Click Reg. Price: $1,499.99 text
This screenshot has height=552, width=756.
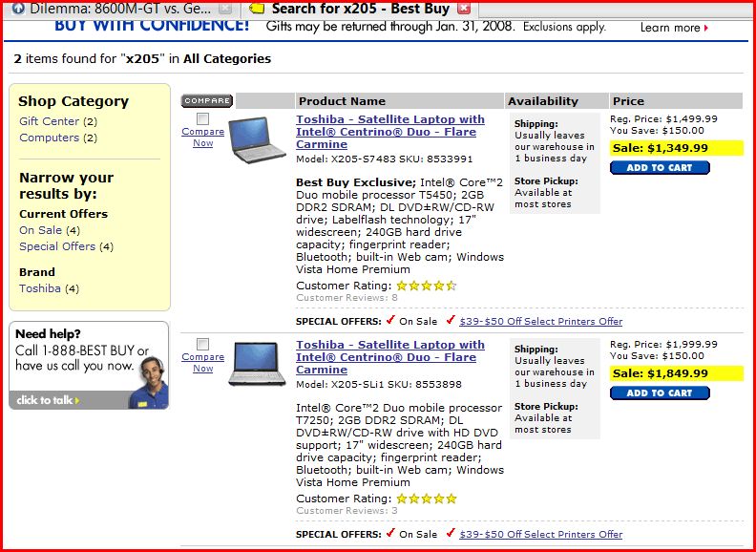tap(663, 118)
